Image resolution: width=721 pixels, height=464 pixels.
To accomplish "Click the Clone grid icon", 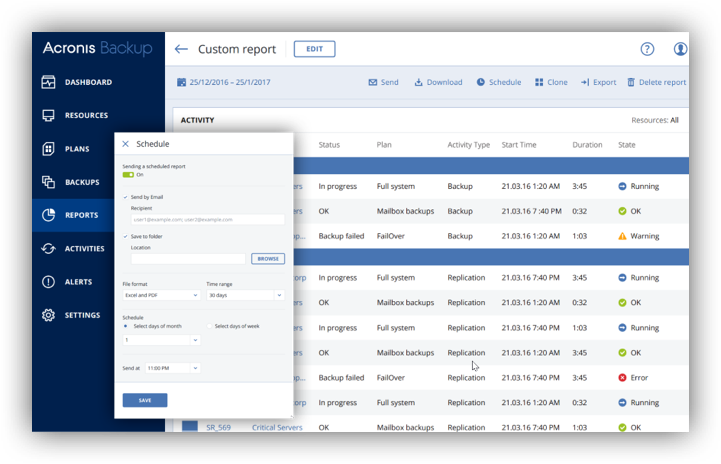I will pyautogui.click(x=539, y=82).
